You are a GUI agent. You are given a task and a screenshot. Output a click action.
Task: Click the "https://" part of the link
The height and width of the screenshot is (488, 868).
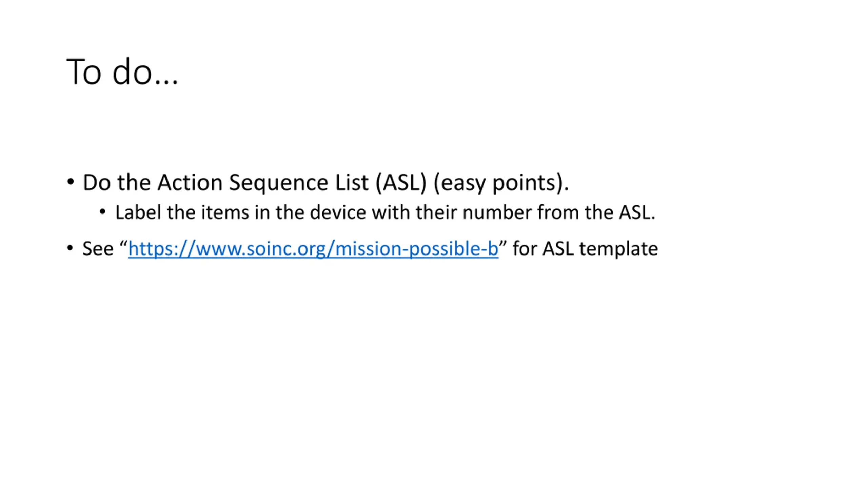[x=162, y=249]
